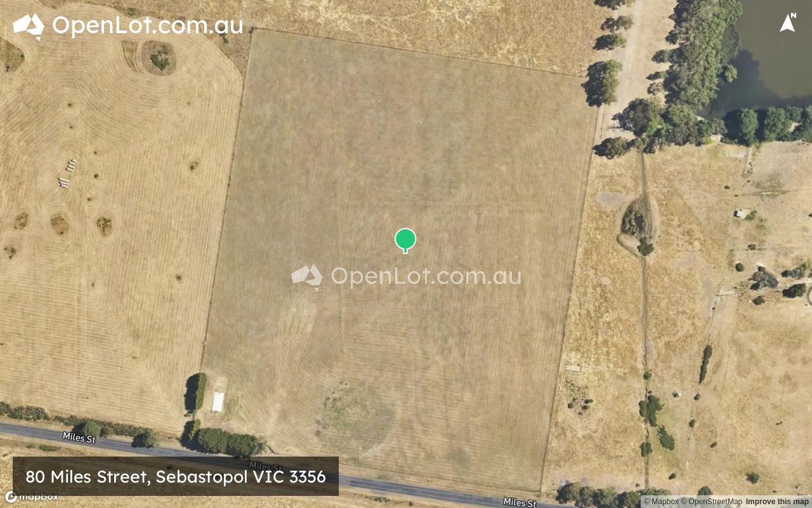812x508 pixels.
Task: Open the © Mapbox attribution link
Action: (x=661, y=502)
